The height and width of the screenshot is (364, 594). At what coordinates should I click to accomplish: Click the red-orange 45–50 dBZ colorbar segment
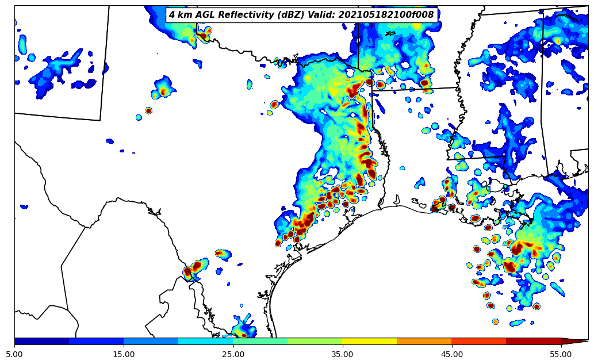(x=478, y=341)
